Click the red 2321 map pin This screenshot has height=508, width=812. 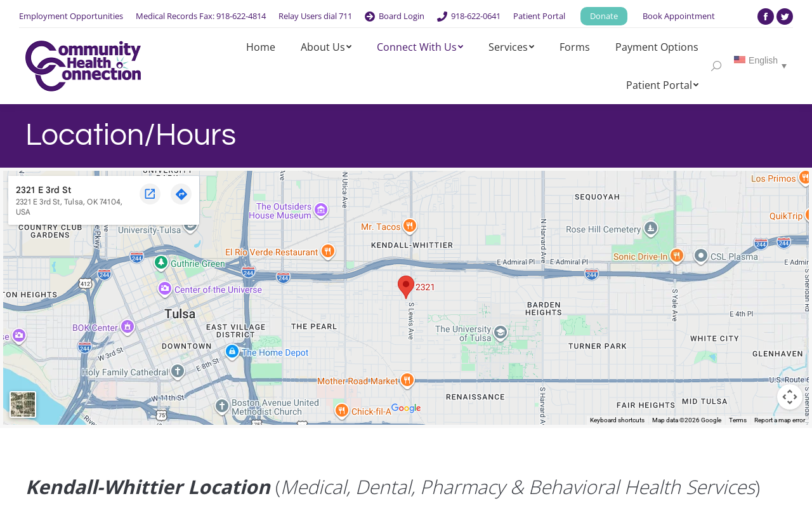pyautogui.click(x=406, y=287)
